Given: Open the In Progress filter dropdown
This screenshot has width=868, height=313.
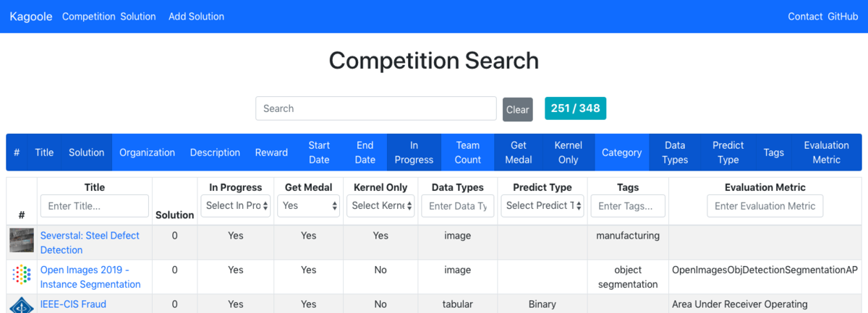Looking at the screenshot, I should (x=236, y=206).
